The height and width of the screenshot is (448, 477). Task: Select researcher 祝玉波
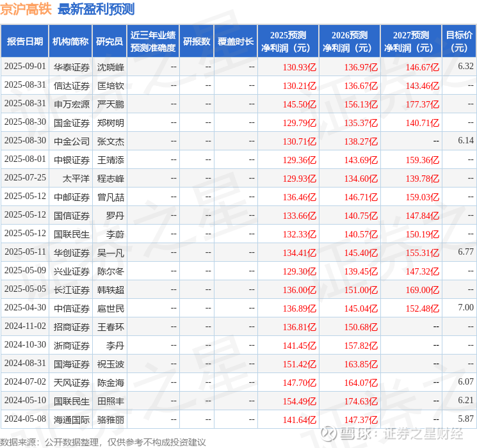(x=110, y=364)
